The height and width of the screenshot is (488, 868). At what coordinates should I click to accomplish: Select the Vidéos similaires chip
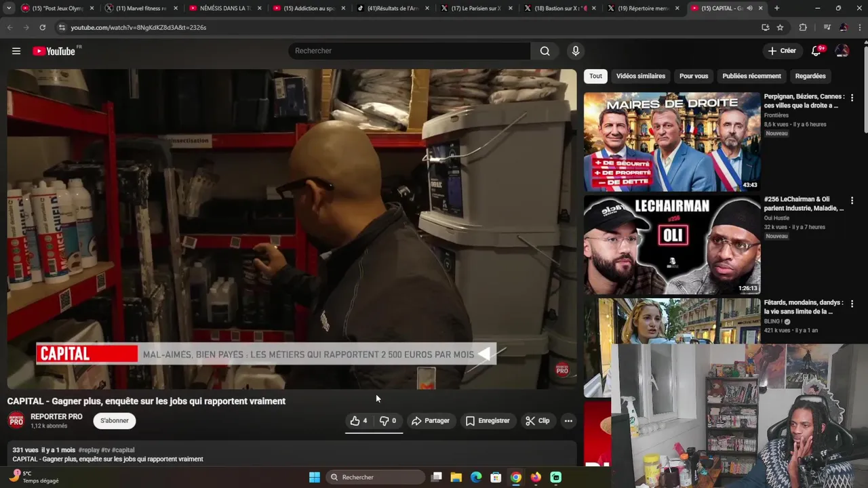pos(641,76)
